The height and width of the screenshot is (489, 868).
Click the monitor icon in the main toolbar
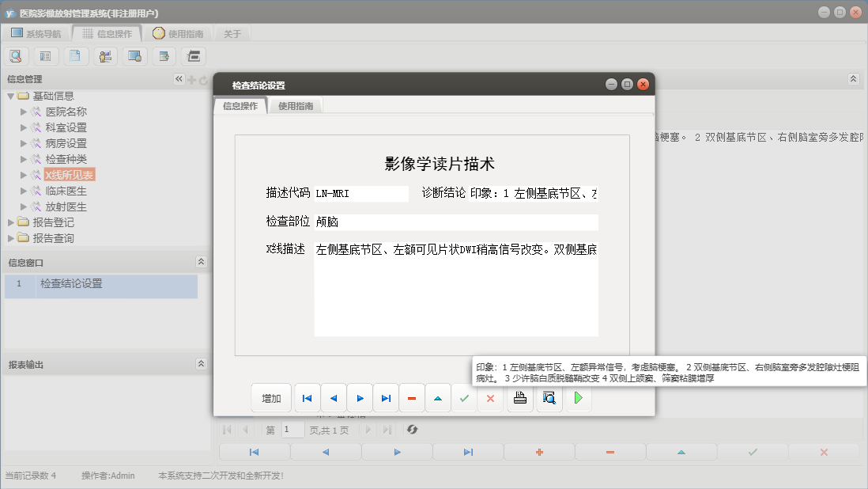(x=134, y=56)
